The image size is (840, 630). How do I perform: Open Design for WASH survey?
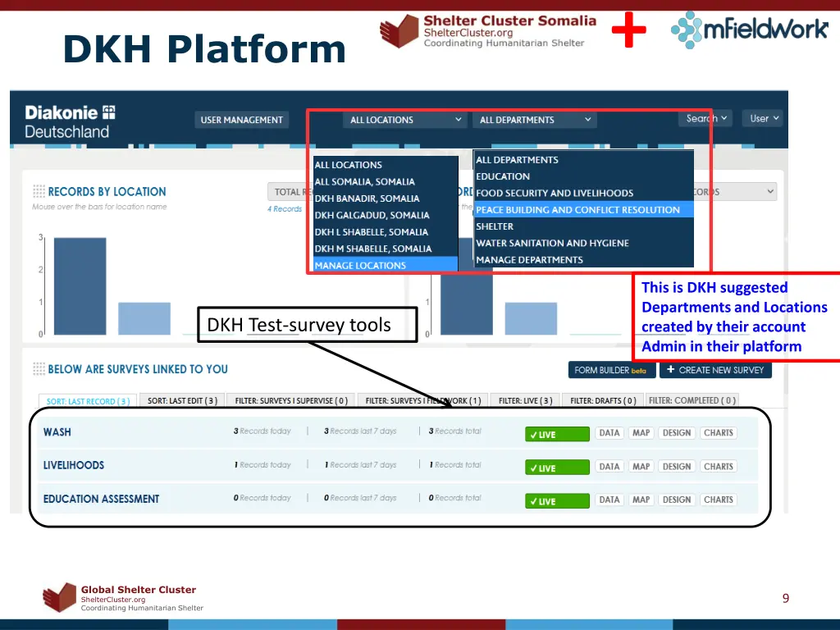(677, 433)
